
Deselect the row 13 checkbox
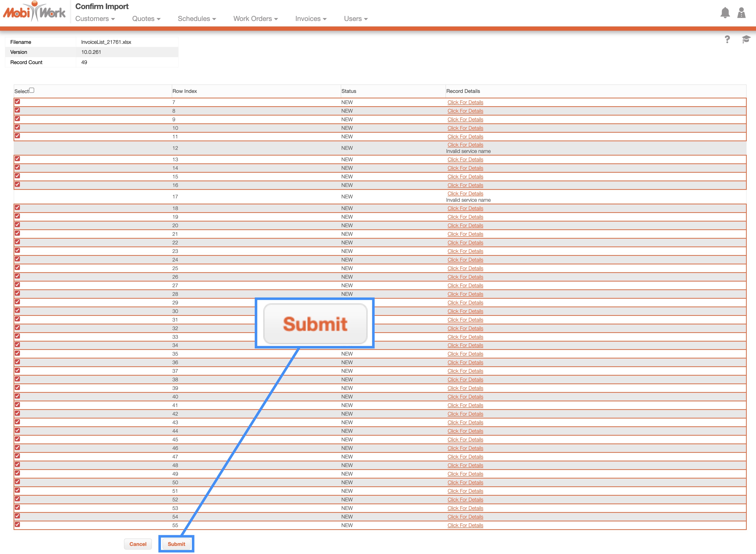coord(17,159)
